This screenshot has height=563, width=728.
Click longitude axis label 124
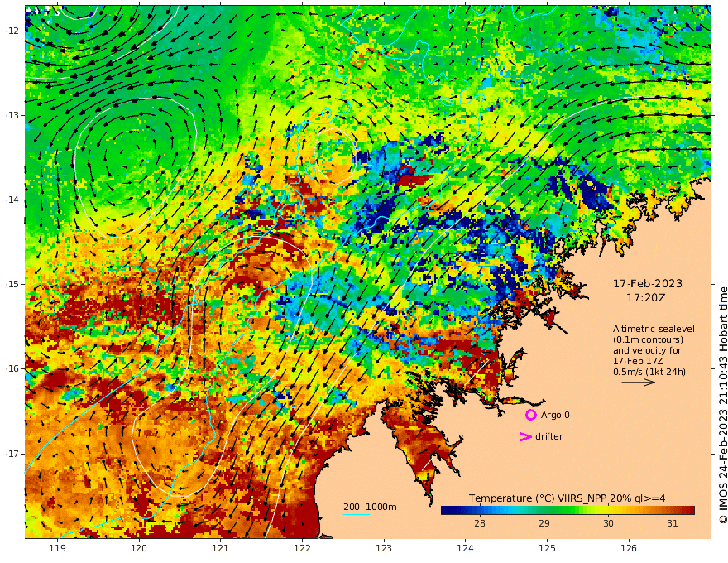click(465, 548)
